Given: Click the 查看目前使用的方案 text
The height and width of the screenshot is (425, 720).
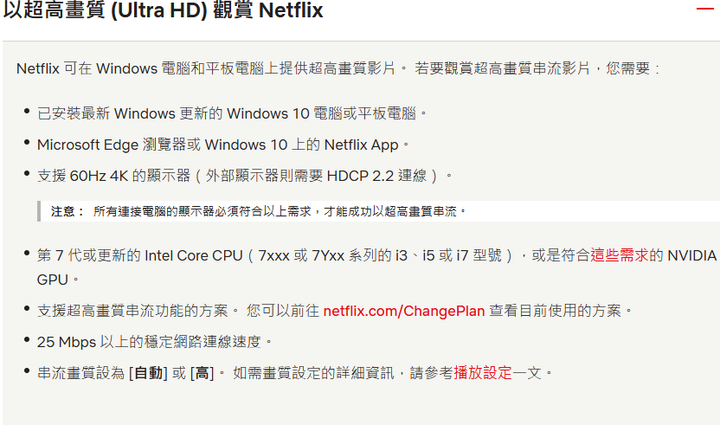Looking at the screenshot, I should click(555, 311).
